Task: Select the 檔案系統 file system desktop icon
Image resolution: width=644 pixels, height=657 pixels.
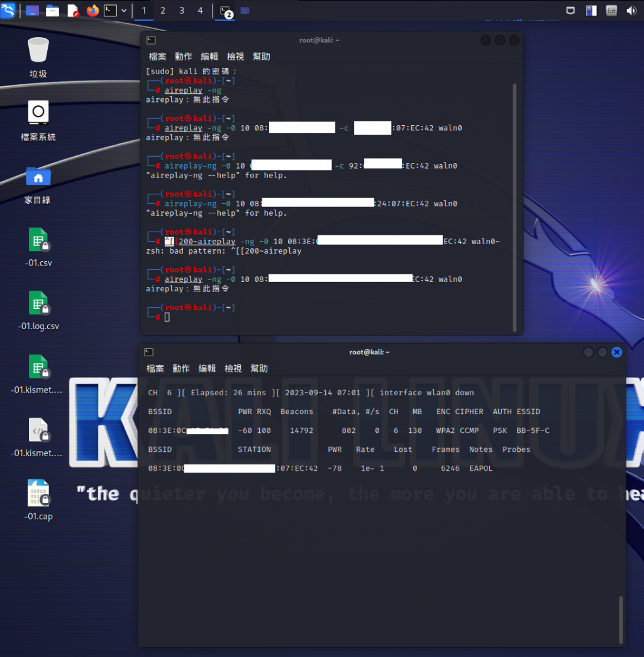Action: tap(38, 121)
